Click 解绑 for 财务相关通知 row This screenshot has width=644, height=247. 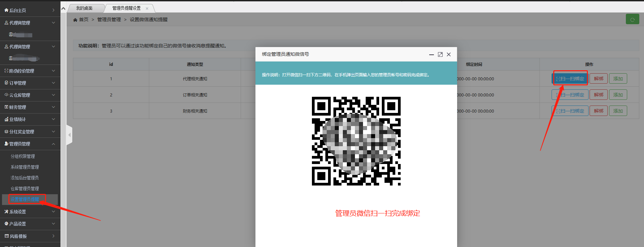599,111
